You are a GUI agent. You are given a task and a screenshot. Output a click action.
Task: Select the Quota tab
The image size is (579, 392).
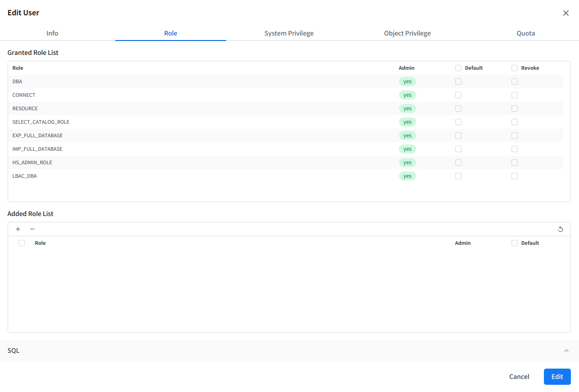point(525,33)
